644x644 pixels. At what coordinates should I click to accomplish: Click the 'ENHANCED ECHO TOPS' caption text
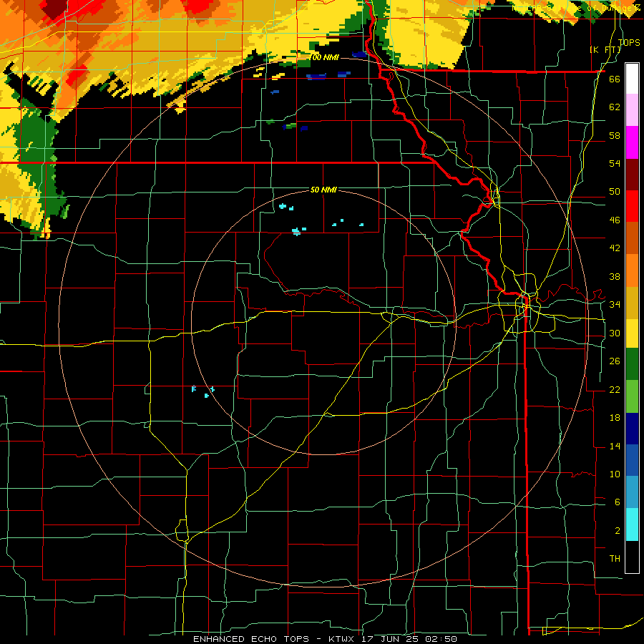(251, 639)
